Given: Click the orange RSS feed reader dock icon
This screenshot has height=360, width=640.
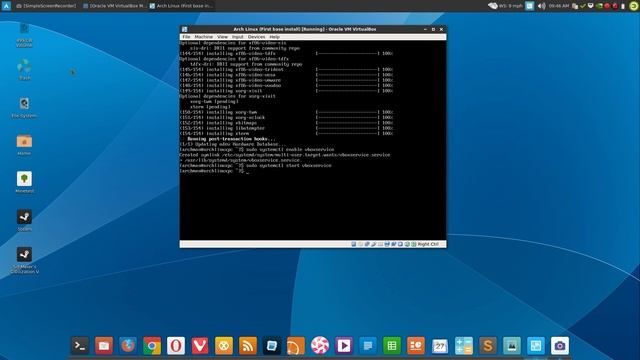Looking at the screenshot, I should pyautogui.click(x=248, y=346).
